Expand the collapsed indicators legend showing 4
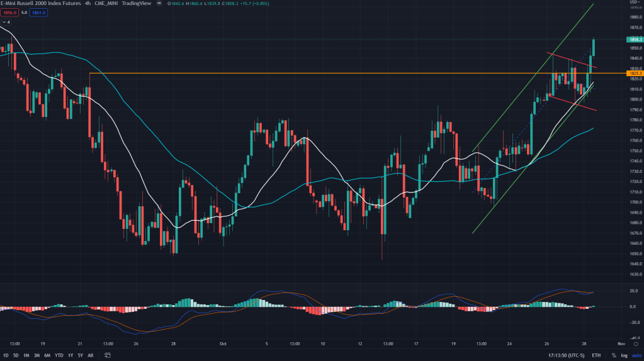This screenshot has width=644, height=361. point(6,22)
